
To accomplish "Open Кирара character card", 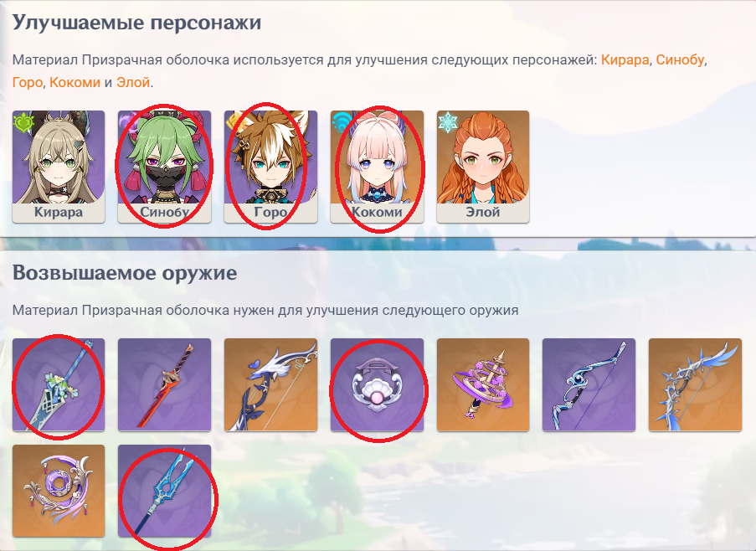I will [x=59, y=167].
